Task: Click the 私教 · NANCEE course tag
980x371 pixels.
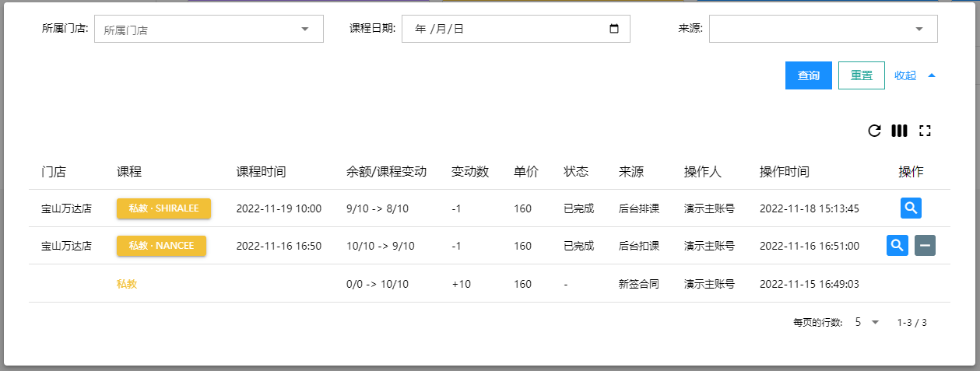Action: tap(161, 246)
